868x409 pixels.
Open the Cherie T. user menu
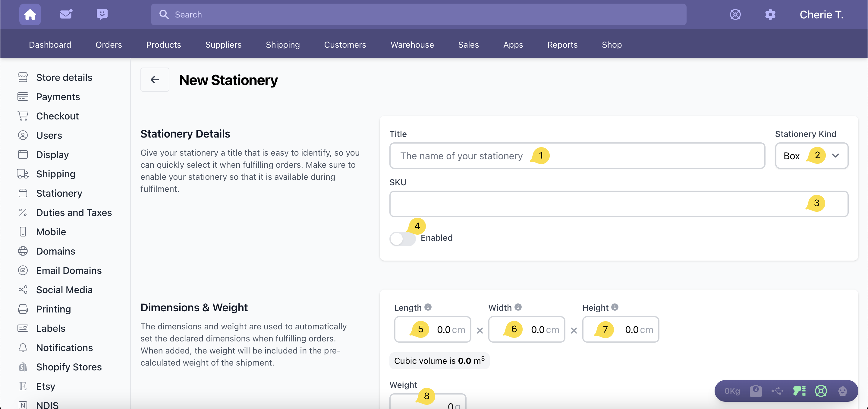(821, 14)
